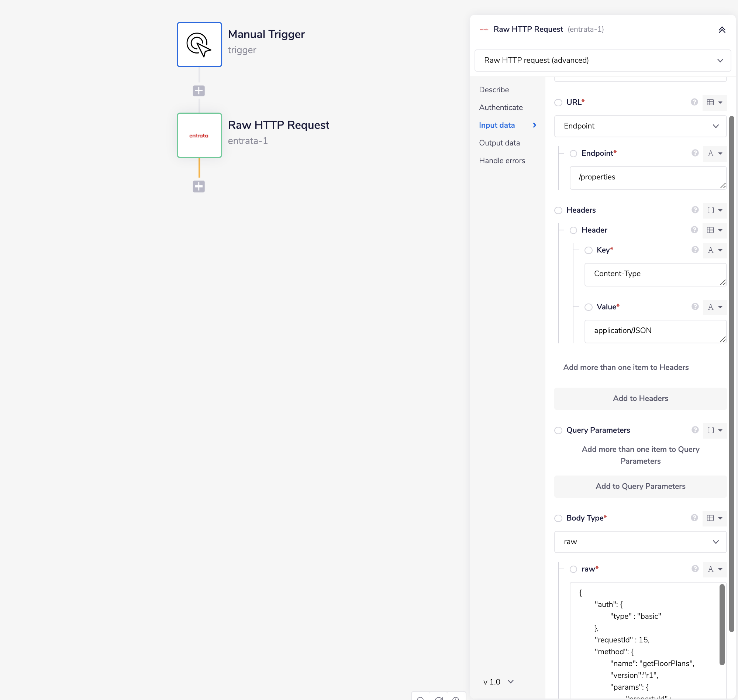Click the Manual Trigger node icon

(x=199, y=44)
